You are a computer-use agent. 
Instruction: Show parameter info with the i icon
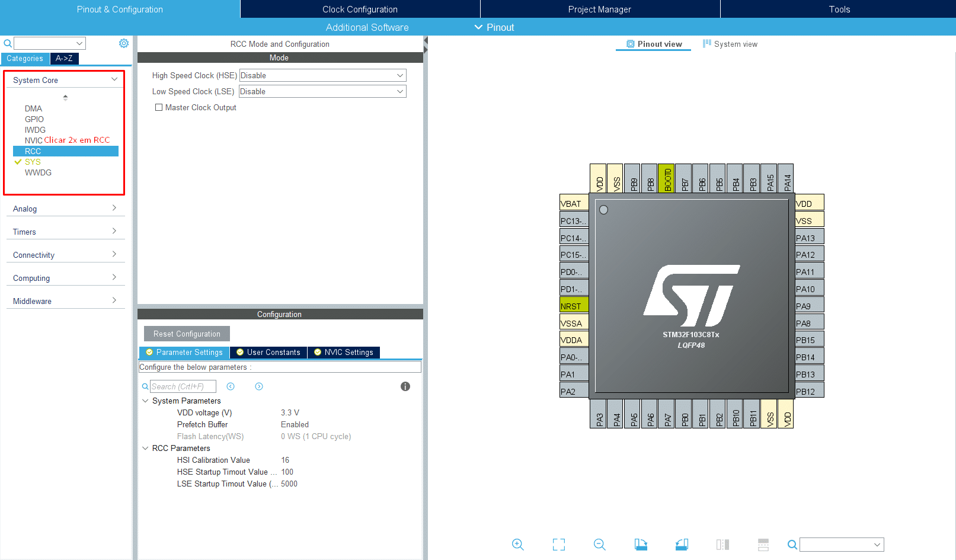click(x=405, y=386)
